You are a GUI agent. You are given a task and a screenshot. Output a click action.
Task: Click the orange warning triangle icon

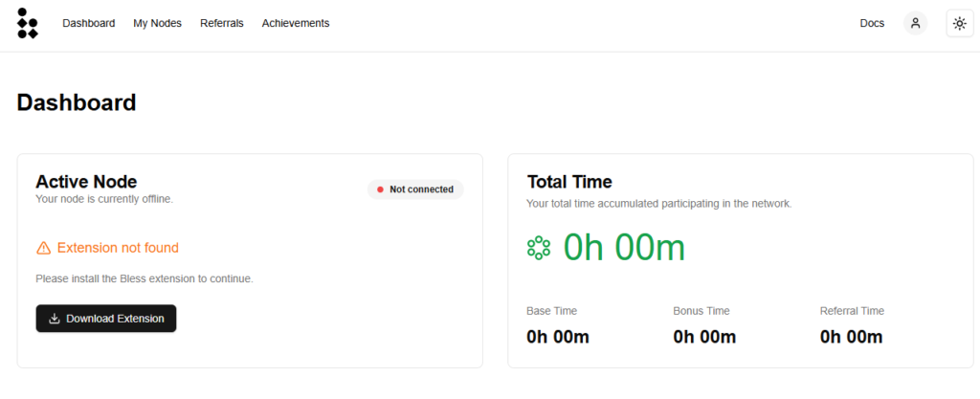point(44,248)
